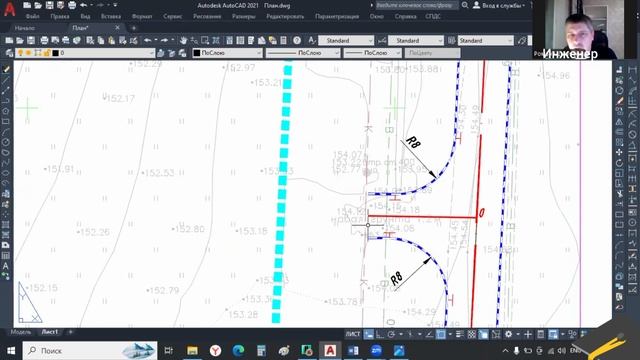Switch to the Начало tab
The height and width of the screenshot is (360, 640).
click(x=25, y=28)
